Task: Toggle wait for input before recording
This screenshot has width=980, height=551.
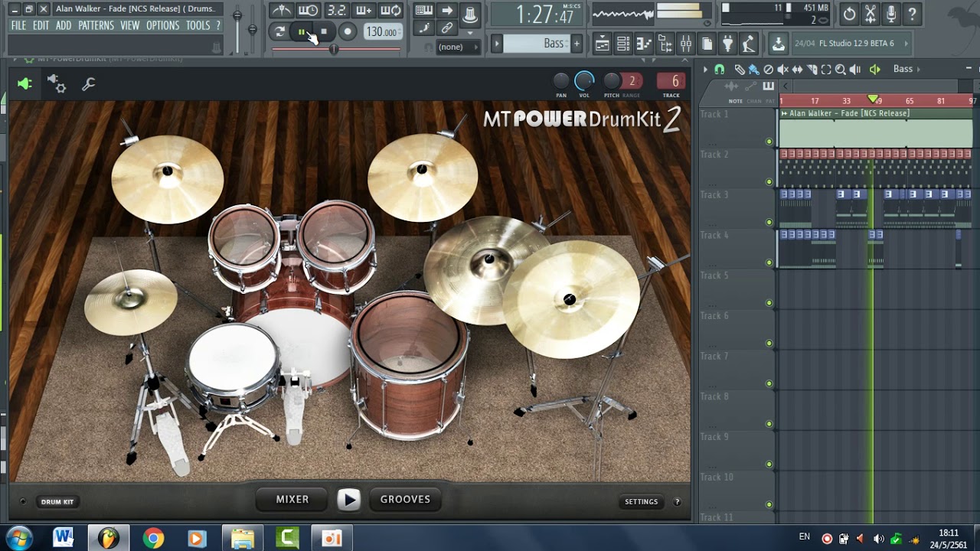Action: (x=308, y=11)
